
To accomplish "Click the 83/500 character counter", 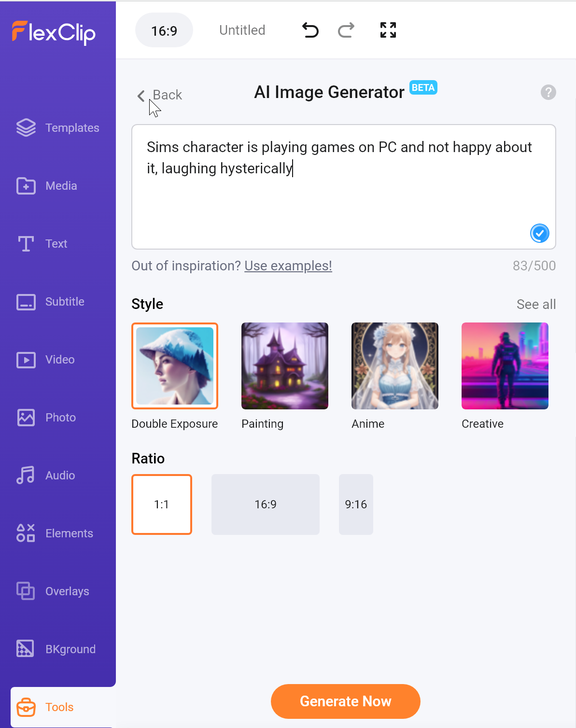I will pos(534,266).
